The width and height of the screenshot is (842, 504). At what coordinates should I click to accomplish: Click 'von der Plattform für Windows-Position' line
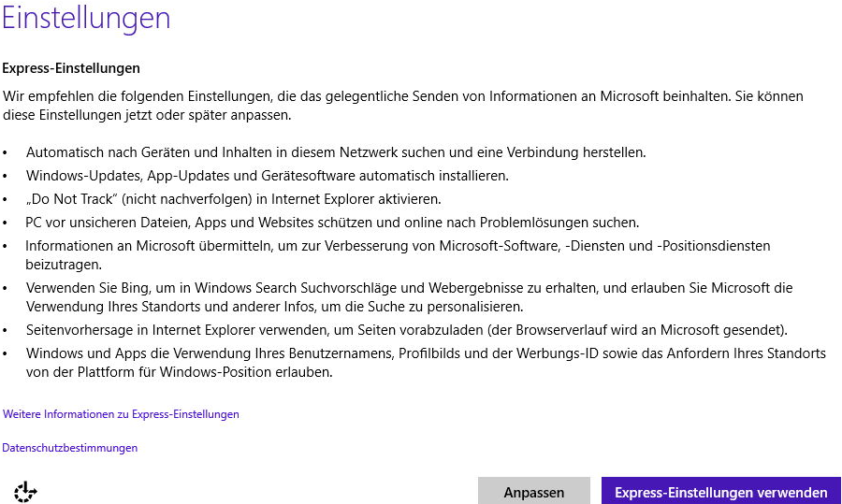click(179, 372)
